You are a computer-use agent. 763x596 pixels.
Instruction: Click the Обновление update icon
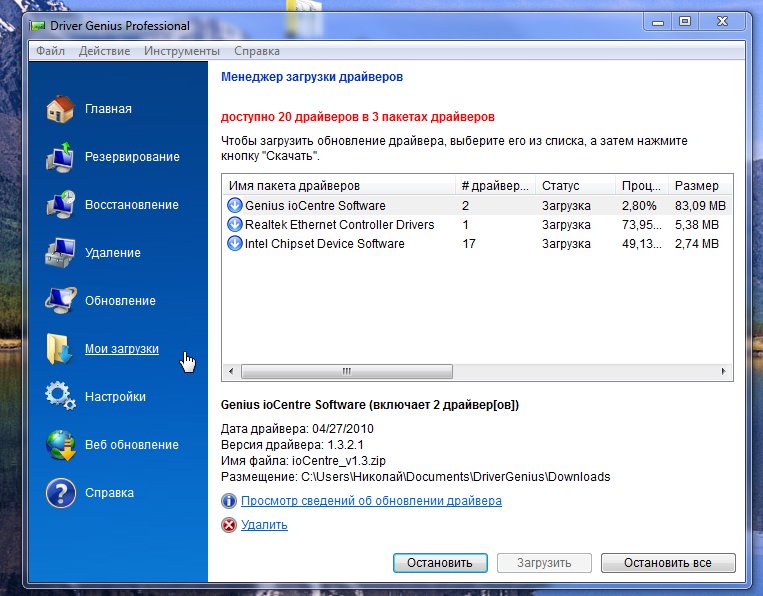point(61,301)
